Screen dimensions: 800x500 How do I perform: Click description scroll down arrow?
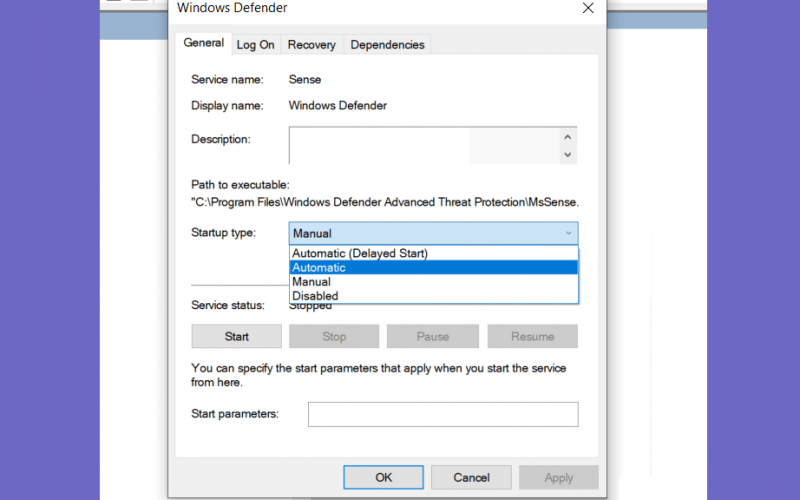click(x=567, y=155)
